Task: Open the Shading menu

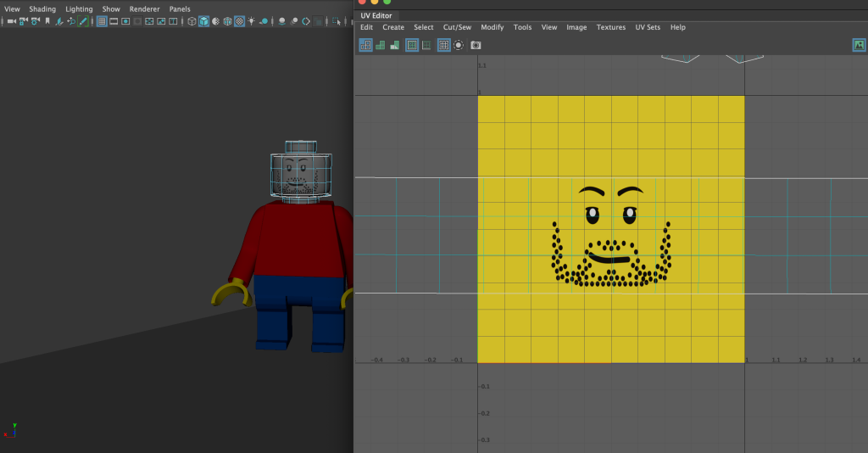Action: (42, 8)
